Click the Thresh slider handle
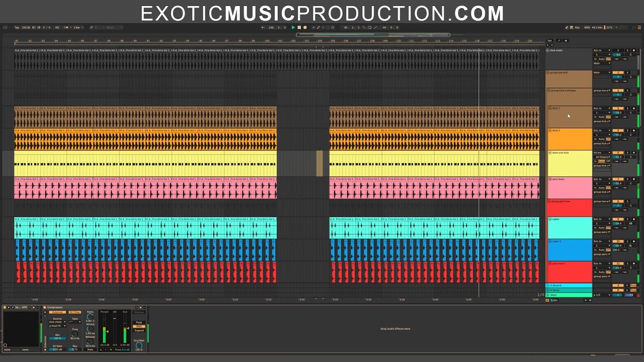 tap(107, 331)
